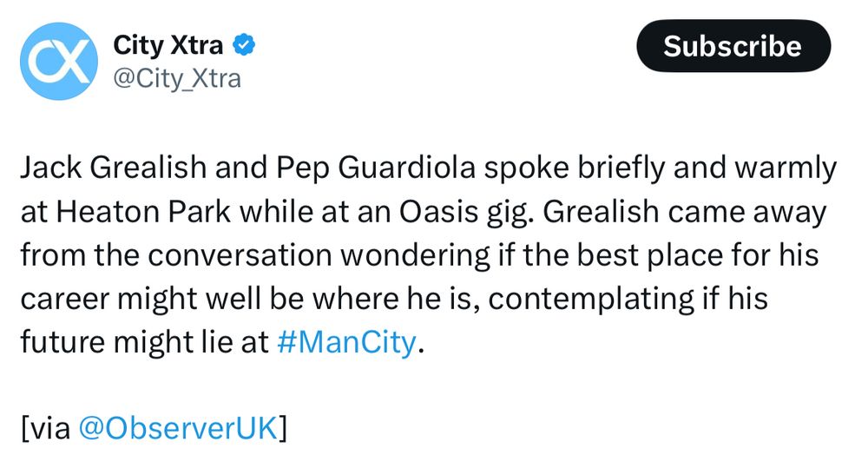
Task: Click the City Xtra display name
Action: tap(168, 45)
